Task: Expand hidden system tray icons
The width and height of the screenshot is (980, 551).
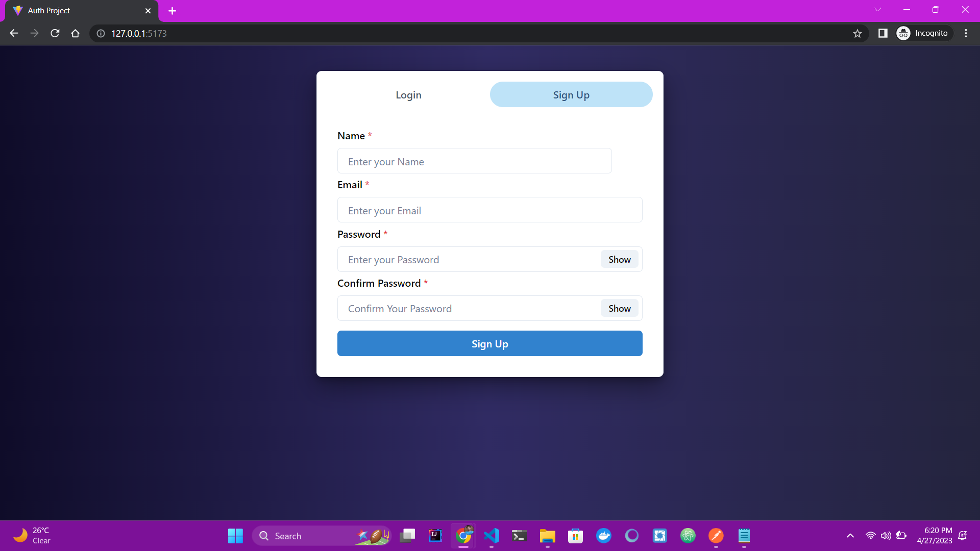Action: [x=850, y=536]
